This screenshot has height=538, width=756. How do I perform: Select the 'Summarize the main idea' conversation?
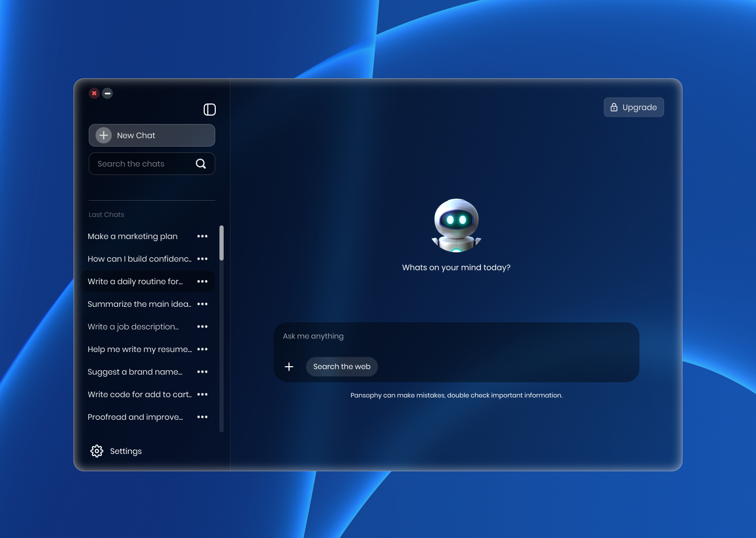pyautogui.click(x=139, y=304)
